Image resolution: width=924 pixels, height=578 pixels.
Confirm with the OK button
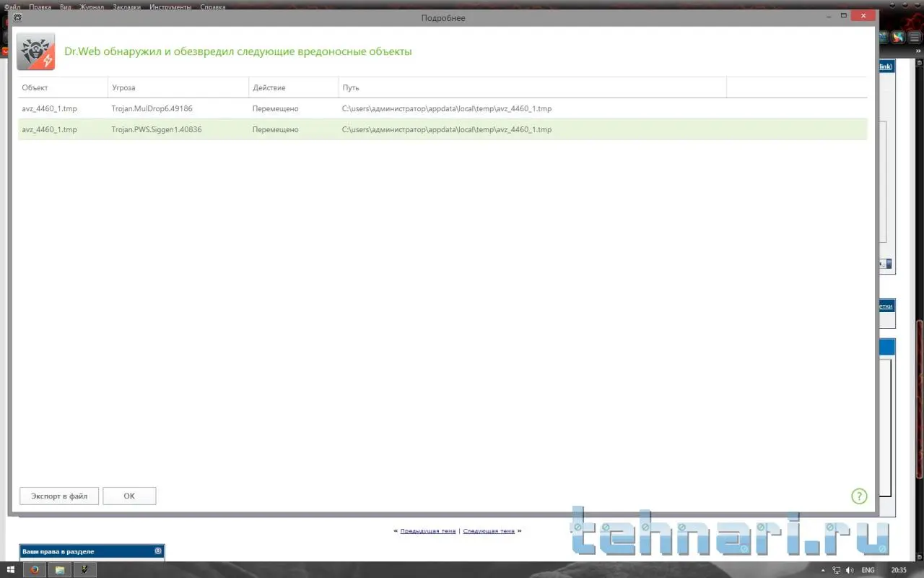click(x=129, y=496)
